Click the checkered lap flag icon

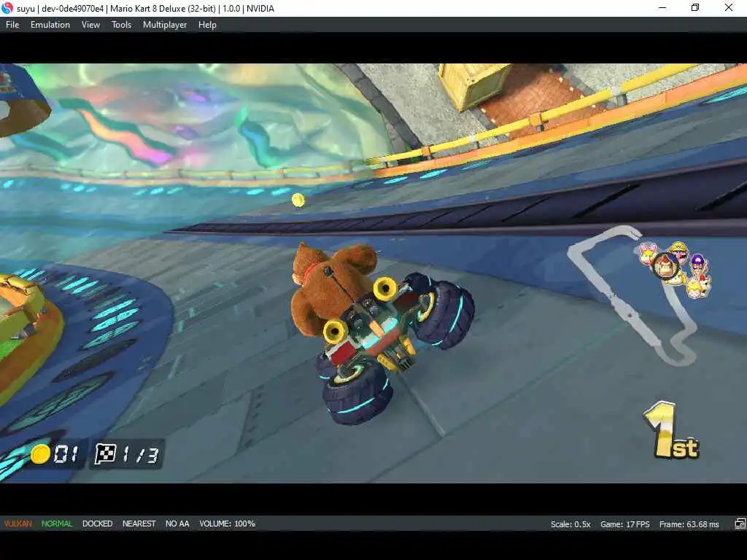pyautogui.click(x=105, y=454)
